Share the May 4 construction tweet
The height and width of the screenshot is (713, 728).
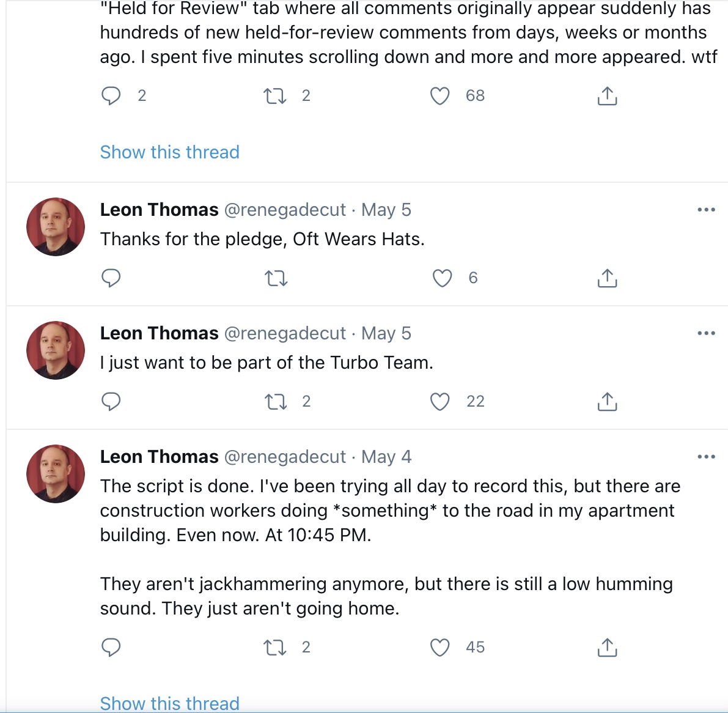tap(607, 647)
